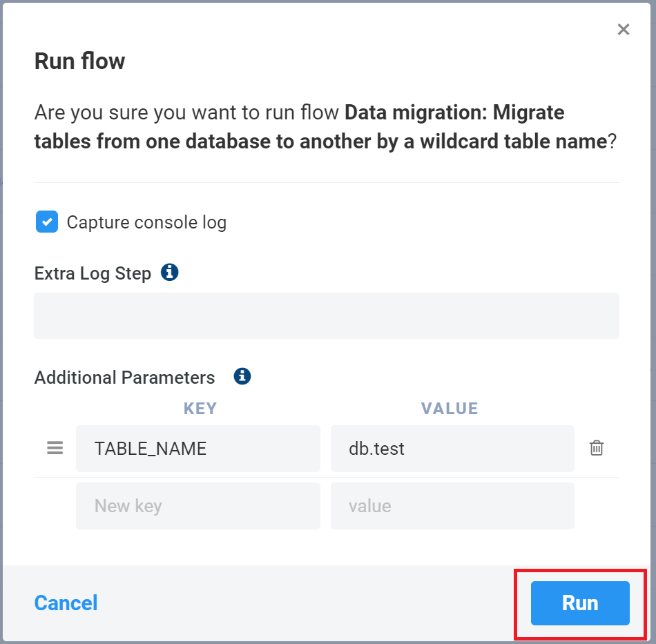
Task: Select the VALUE column header
Action: pyautogui.click(x=450, y=409)
